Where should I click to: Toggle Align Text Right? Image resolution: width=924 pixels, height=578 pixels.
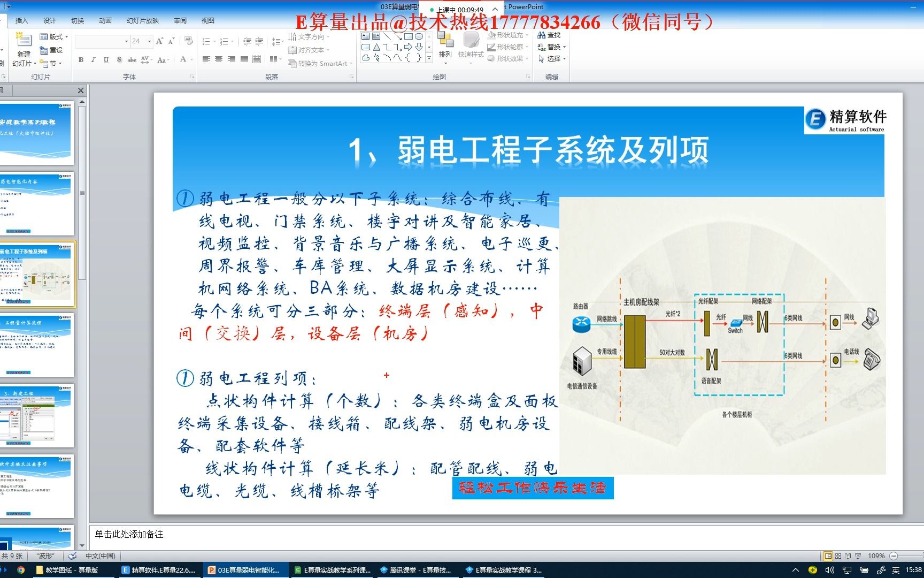click(x=232, y=59)
